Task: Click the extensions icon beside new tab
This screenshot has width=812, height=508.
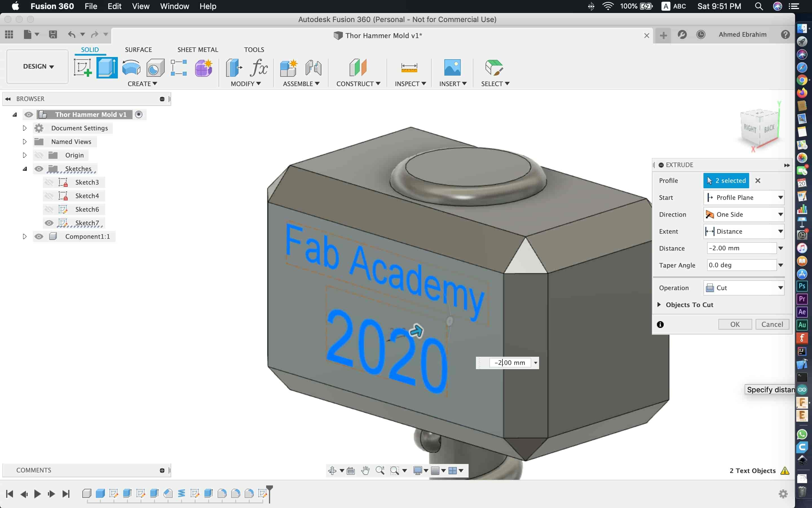Action: [682, 34]
